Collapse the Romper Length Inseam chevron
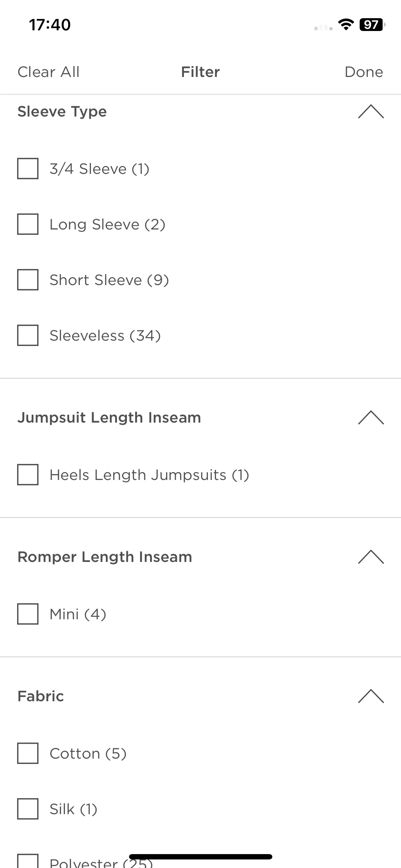The width and height of the screenshot is (401, 868). (x=371, y=557)
